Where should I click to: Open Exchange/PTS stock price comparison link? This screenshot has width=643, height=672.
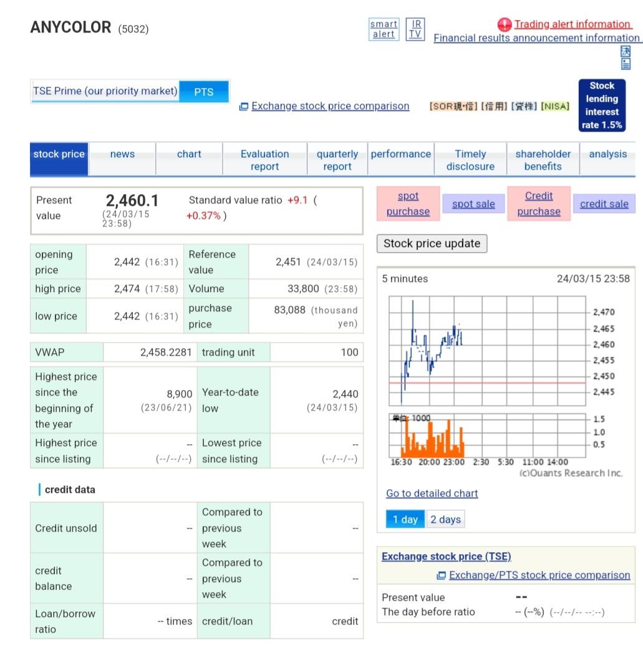pyautogui.click(x=539, y=575)
